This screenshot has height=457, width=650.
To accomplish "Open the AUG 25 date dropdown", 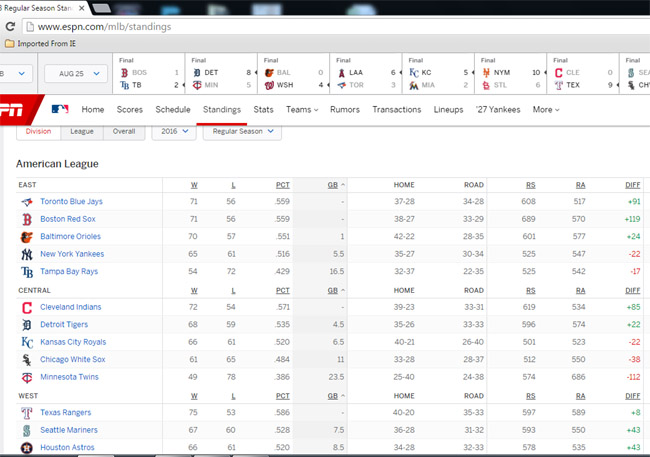I will click(x=76, y=73).
